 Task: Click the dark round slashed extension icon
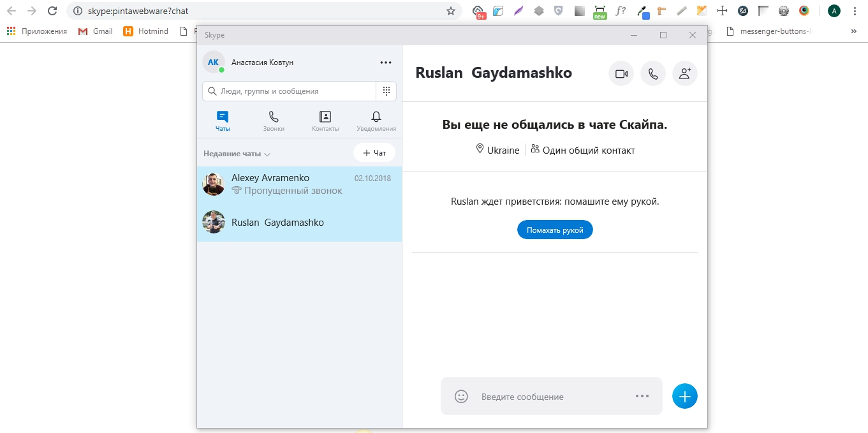pos(743,11)
